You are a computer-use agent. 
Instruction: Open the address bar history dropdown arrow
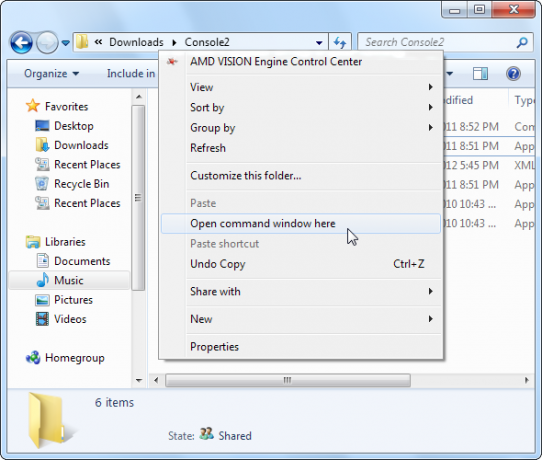click(319, 43)
